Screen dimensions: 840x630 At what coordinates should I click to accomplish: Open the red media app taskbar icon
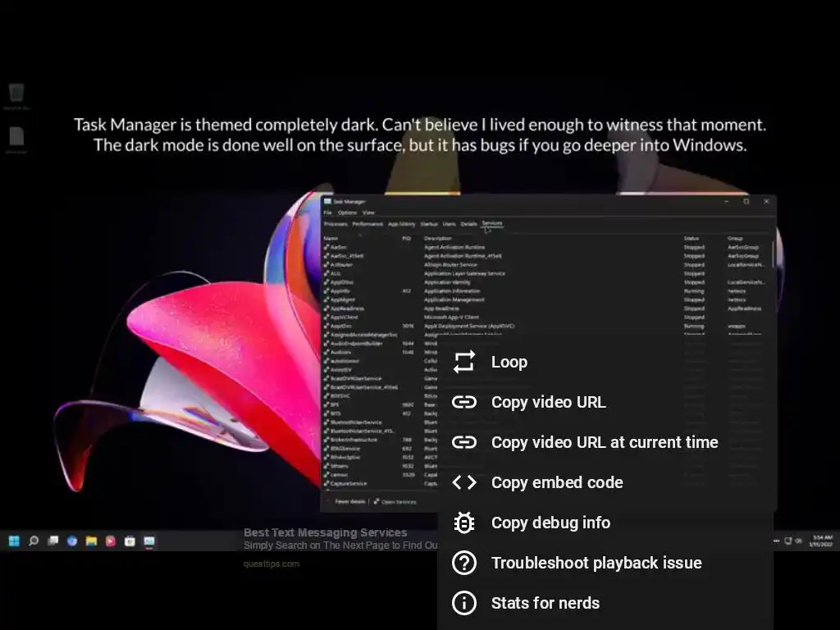coord(111,541)
